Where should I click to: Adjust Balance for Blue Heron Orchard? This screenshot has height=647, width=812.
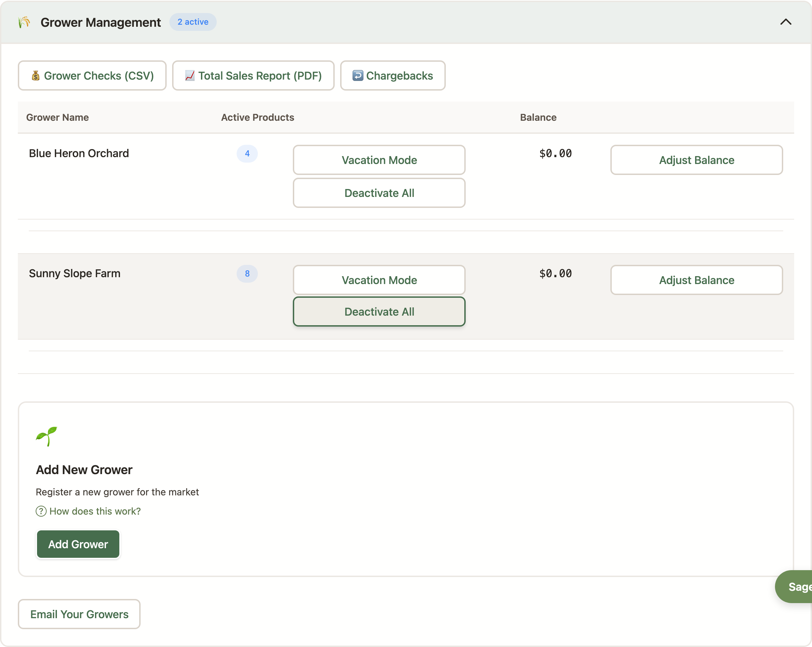tap(696, 160)
